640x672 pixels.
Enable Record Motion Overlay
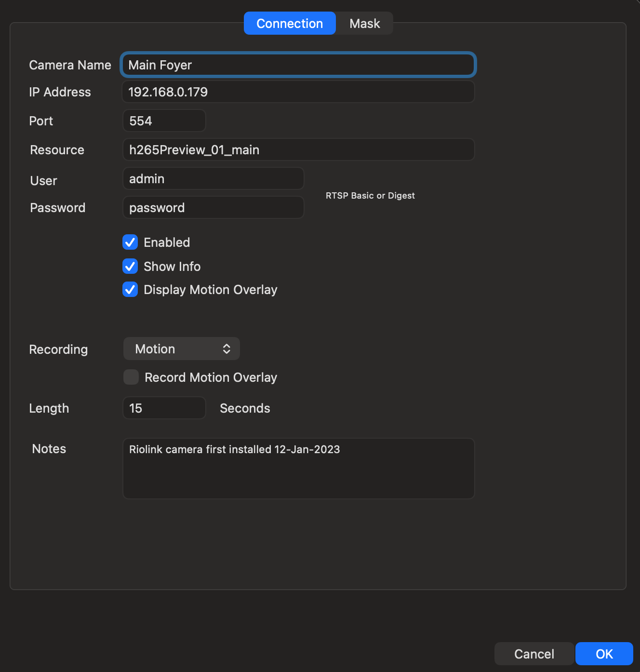coord(131,377)
